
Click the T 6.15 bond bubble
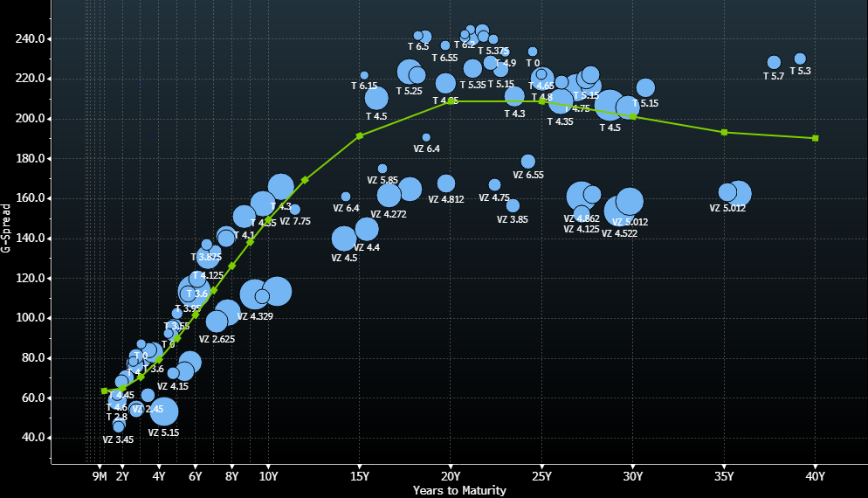tap(364, 75)
